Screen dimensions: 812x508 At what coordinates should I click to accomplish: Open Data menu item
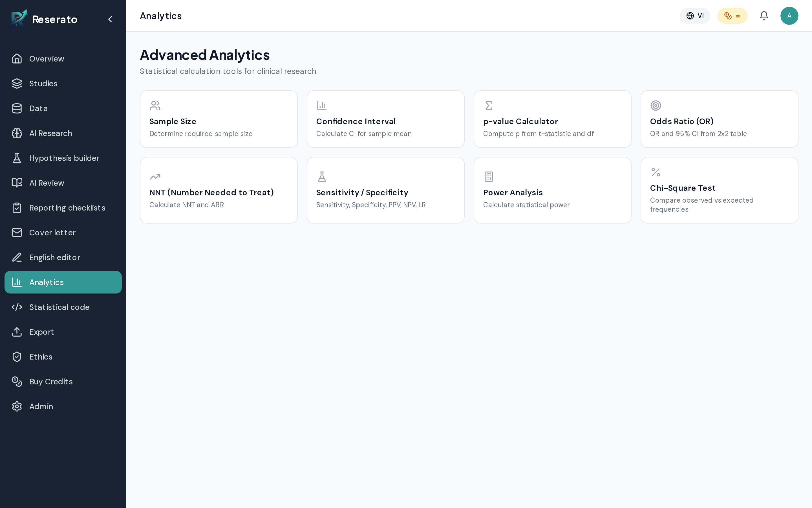point(63,109)
